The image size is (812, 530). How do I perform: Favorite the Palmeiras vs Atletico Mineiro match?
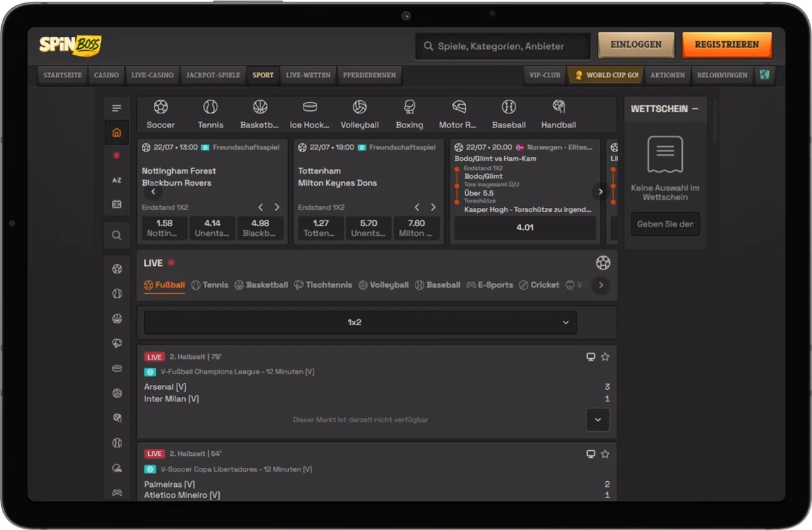[605, 454]
